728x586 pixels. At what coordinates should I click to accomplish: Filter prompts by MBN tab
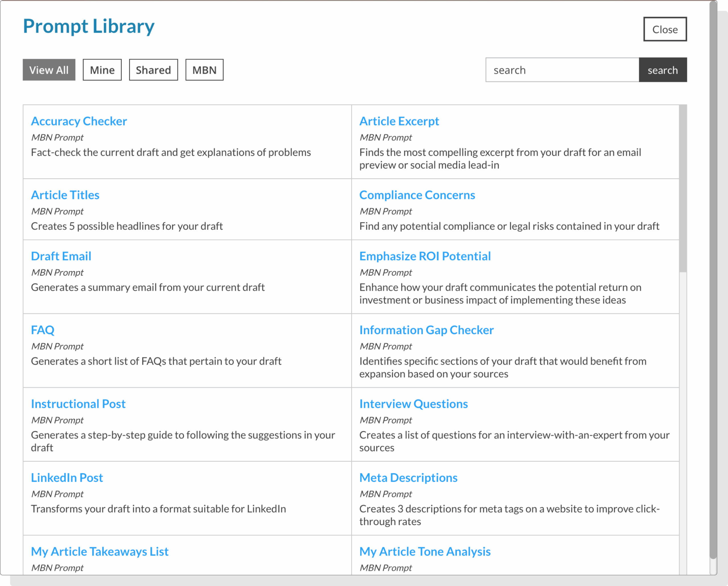204,70
